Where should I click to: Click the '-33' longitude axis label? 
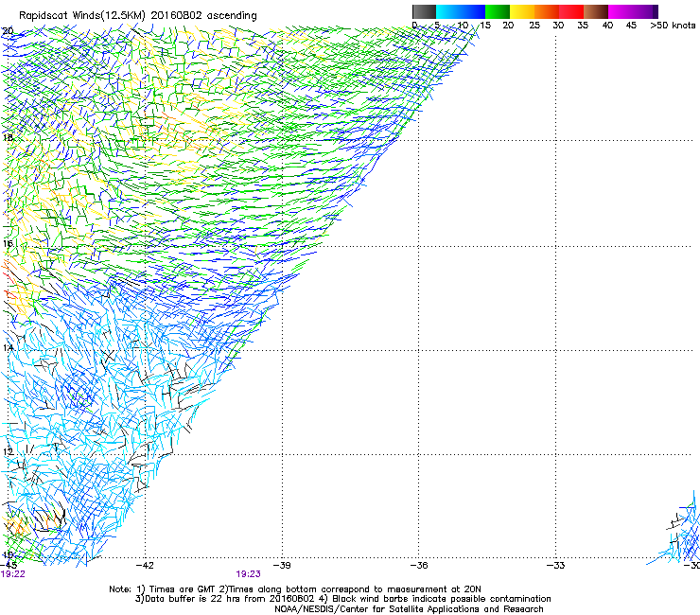[x=555, y=566]
